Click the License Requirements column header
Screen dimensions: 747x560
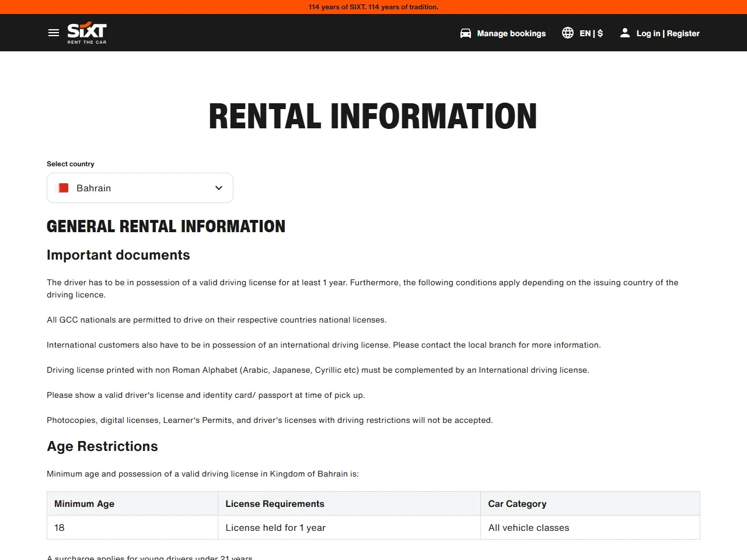(349, 503)
